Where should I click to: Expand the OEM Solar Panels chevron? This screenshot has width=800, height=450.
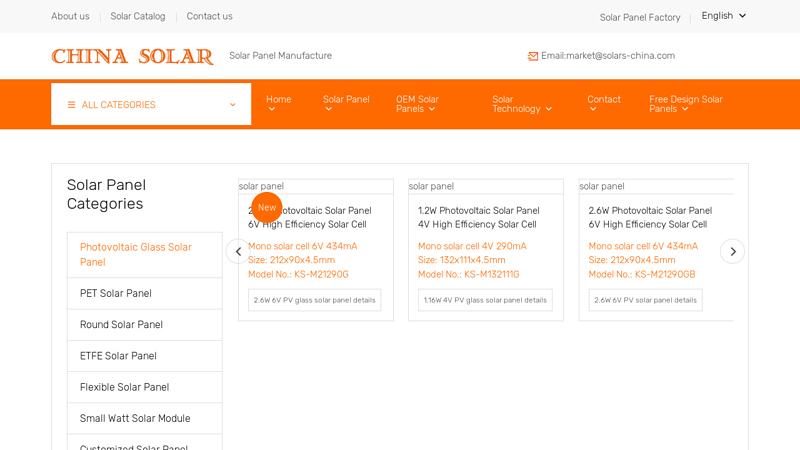tap(432, 109)
